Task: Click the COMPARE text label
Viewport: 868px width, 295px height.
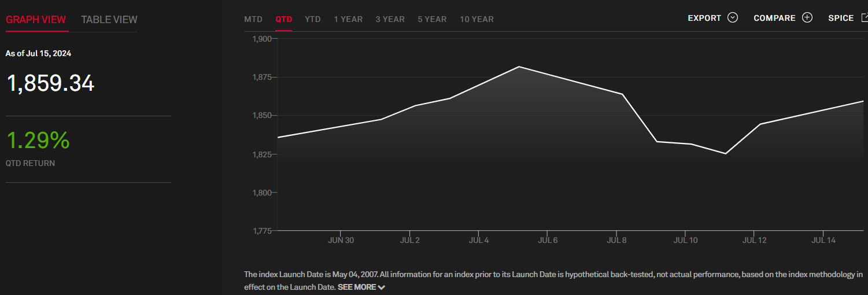Action: pos(774,19)
